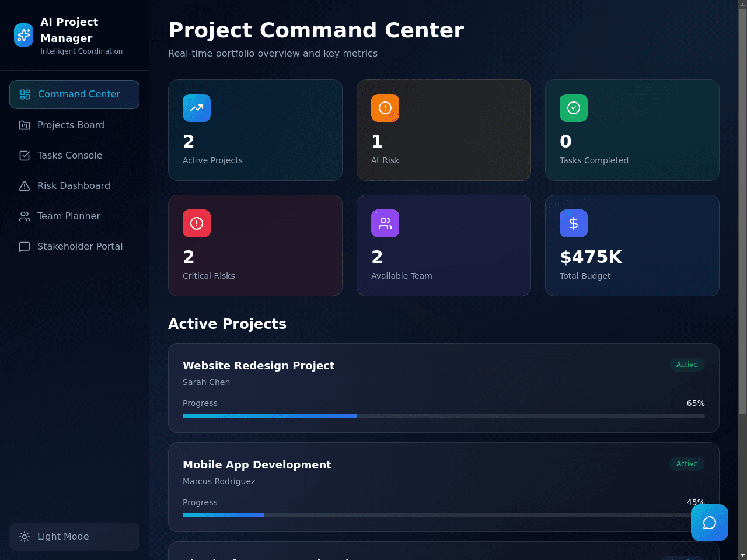Go to Projects Board
This screenshot has width=747, height=560.
[x=74, y=125]
